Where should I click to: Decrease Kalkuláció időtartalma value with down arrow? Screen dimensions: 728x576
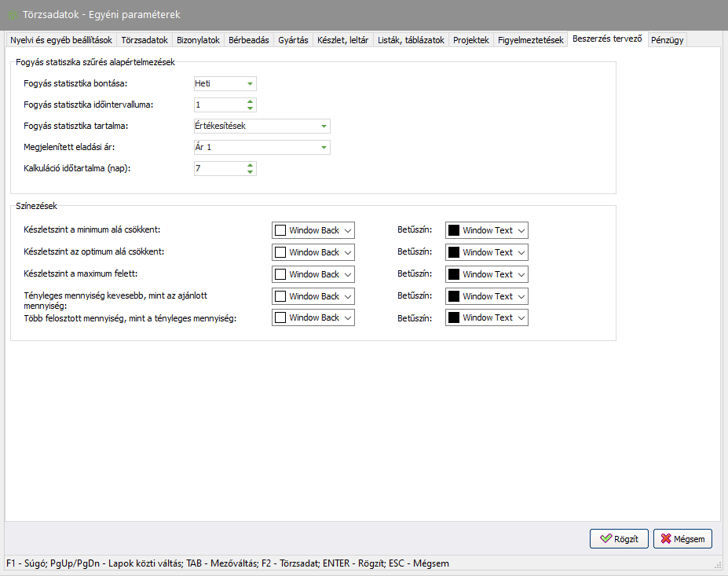click(250, 172)
